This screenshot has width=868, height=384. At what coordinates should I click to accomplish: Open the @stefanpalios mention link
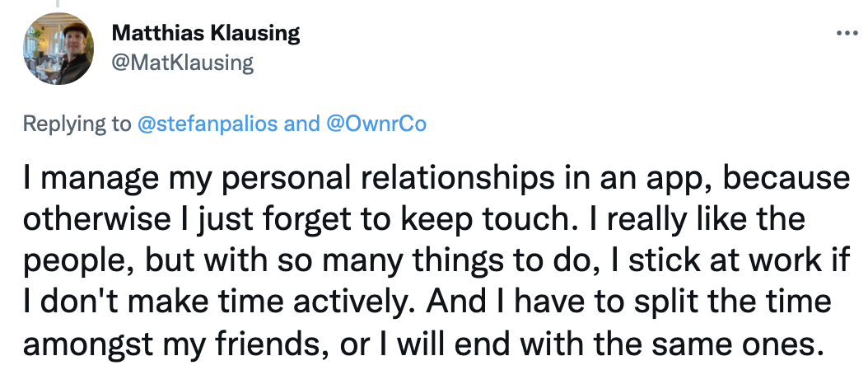207,124
